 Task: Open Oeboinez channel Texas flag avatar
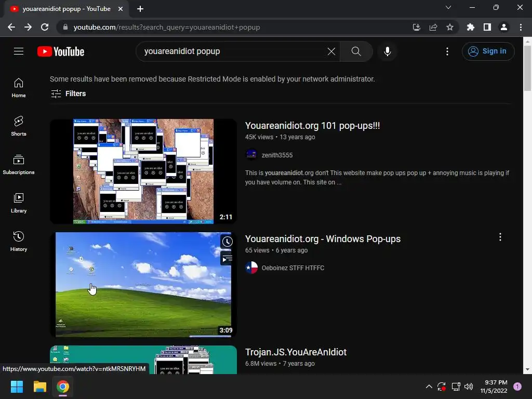click(x=251, y=268)
